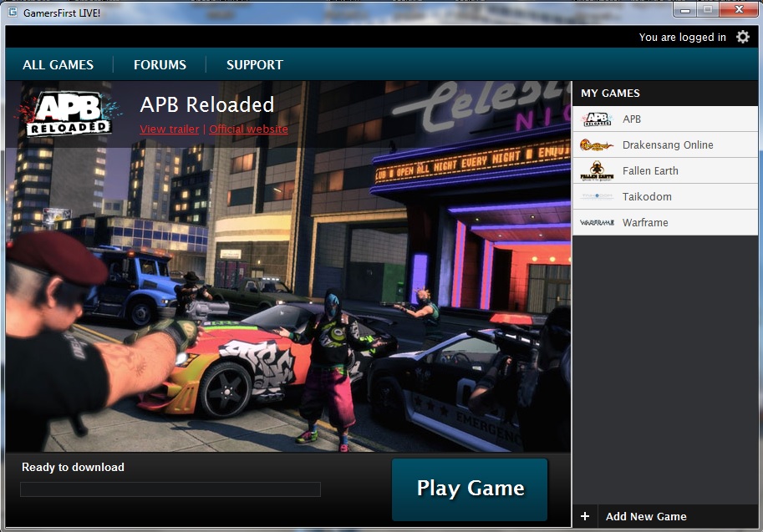
Task: Click the Fallen Earth game icon
Action: pyautogui.click(x=597, y=171)
